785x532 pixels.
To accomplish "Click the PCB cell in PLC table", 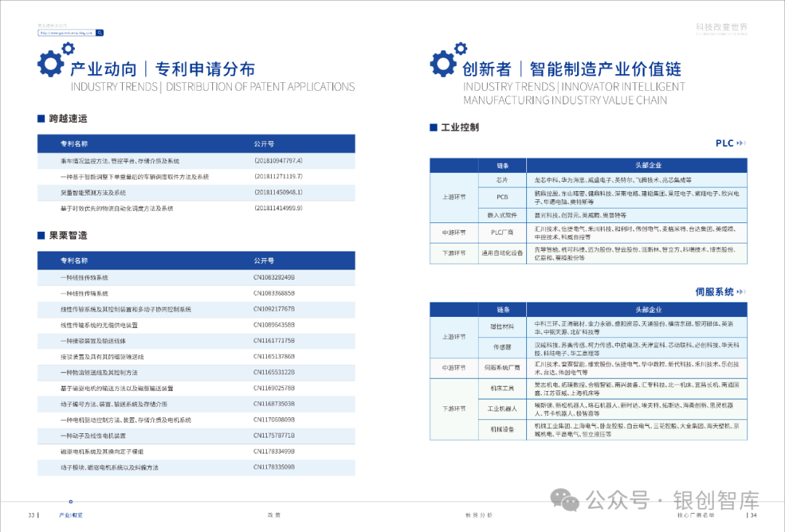I will (502, 197).
